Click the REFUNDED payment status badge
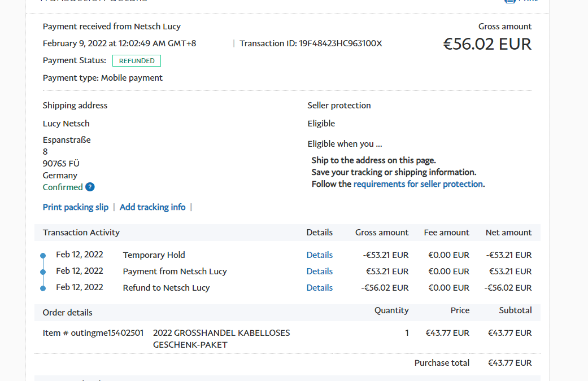 pos(137,61)
